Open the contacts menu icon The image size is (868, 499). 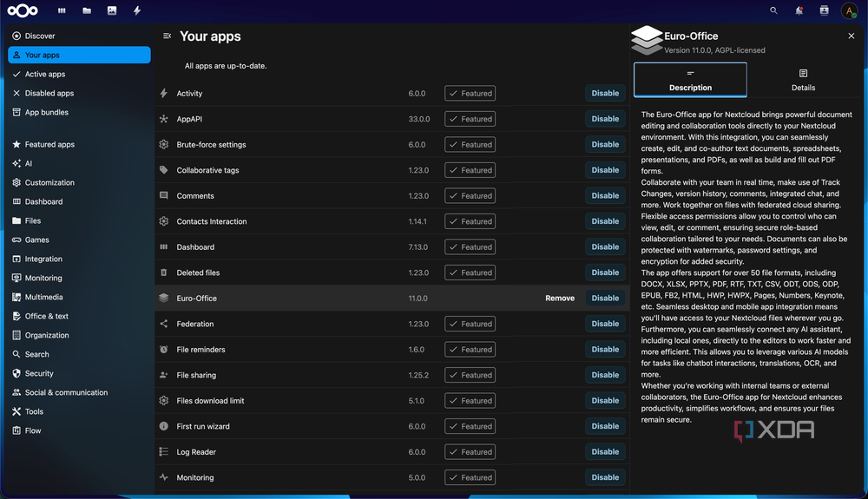point(825,10)
